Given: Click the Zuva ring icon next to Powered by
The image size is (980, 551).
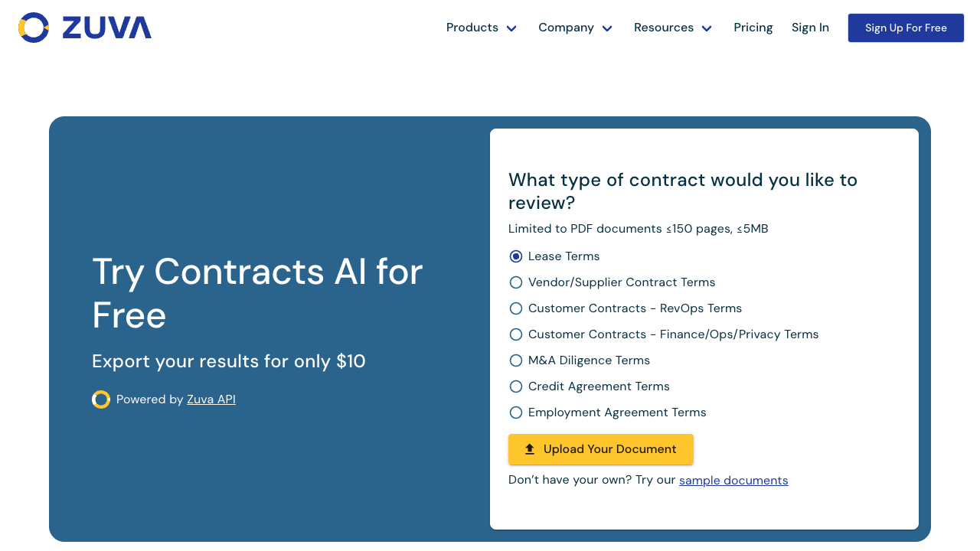Looking at the screenshot, I should tap(101, 399).
